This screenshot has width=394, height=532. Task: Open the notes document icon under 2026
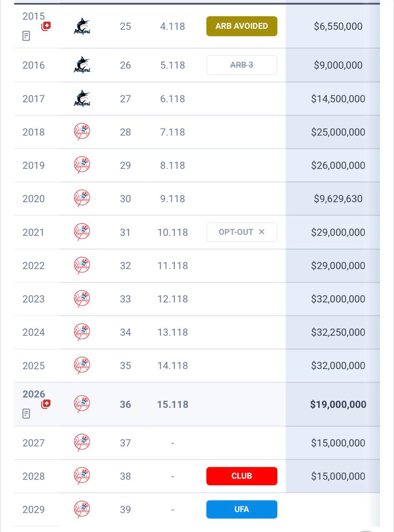click(x=26, y=414)
